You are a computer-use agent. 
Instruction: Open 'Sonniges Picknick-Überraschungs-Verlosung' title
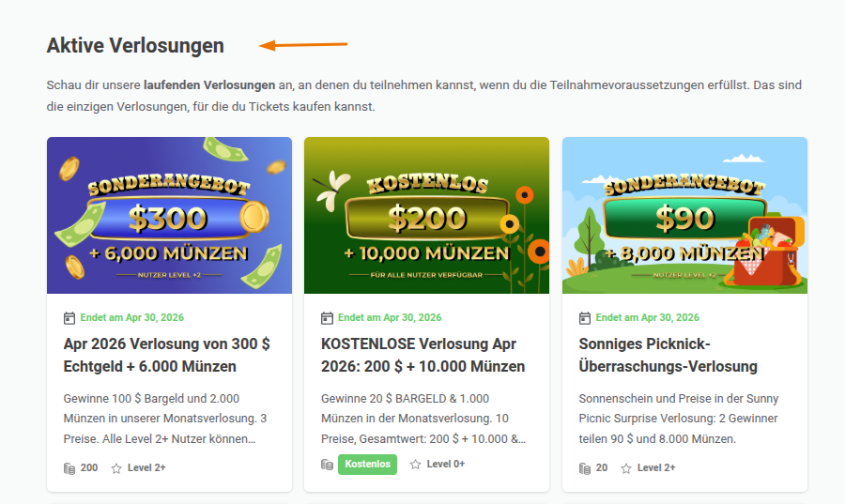[x=668, y=355]
